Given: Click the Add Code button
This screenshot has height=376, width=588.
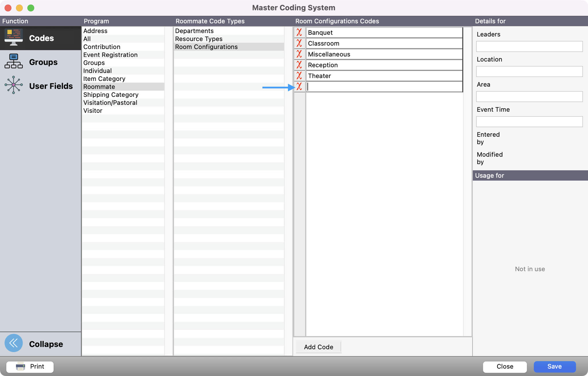Looking at the screenshot, I should (x=318, y=347).
